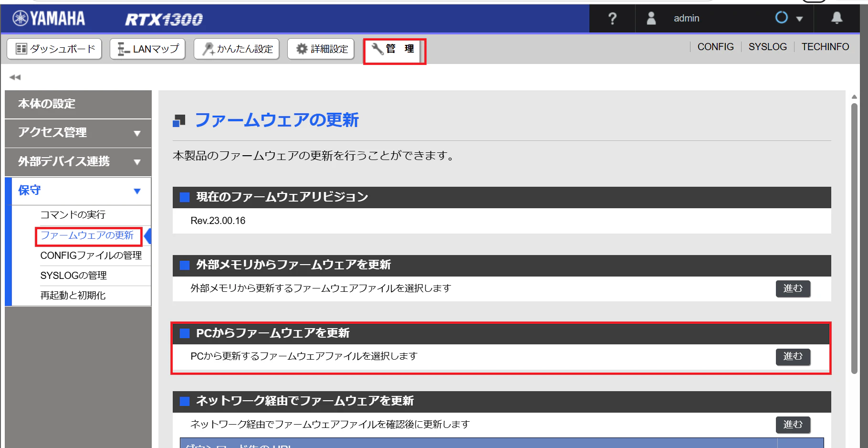Open コマンドの実行 in sidebar
The height and width of the screenshot is (448, 868).
coord(73,215)
